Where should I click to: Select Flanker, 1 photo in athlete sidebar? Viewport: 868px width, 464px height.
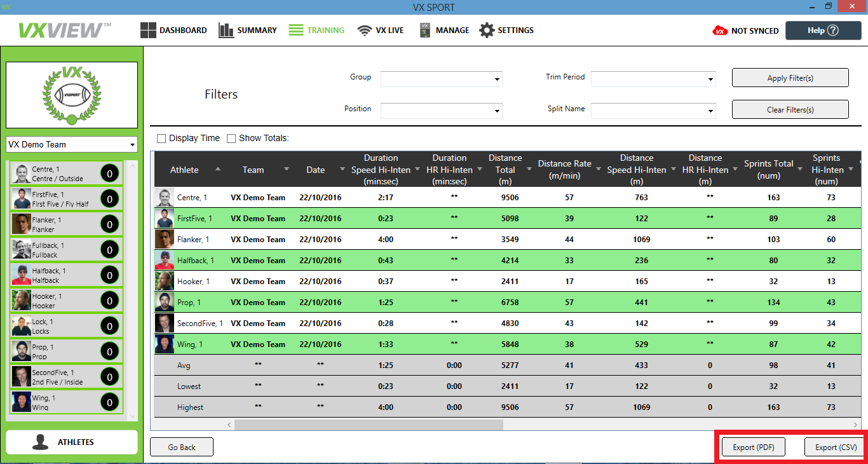pos(22,224)
